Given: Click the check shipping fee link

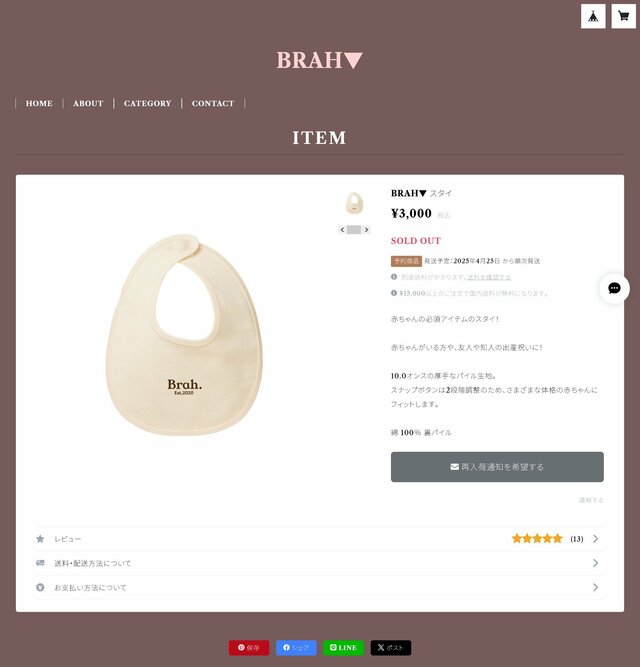Looking at the screenshot, I should click(489, 277).
